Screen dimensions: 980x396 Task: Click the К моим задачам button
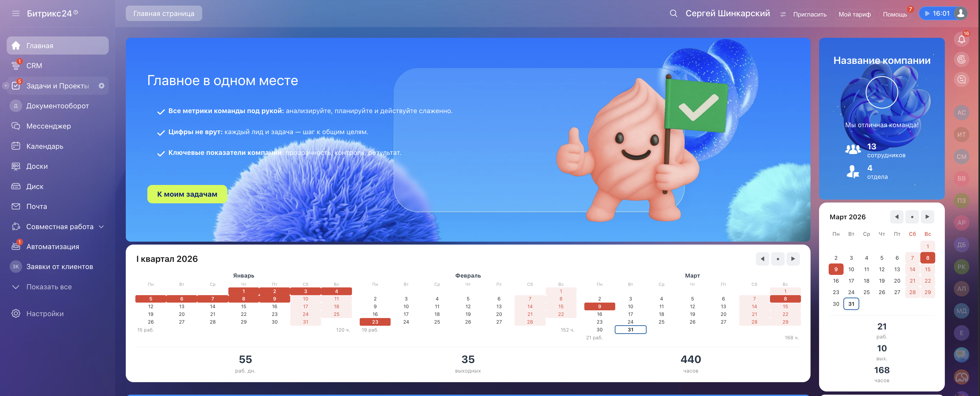pos(187,194)
